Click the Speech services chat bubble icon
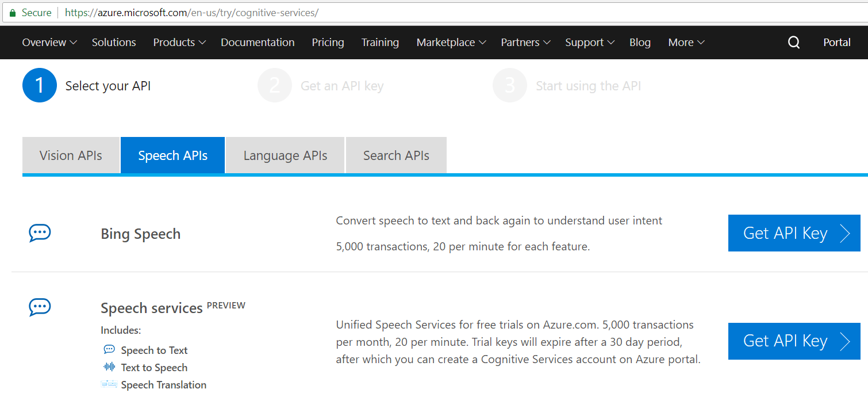The image size is (868, 408). click(x=40, y=307)
